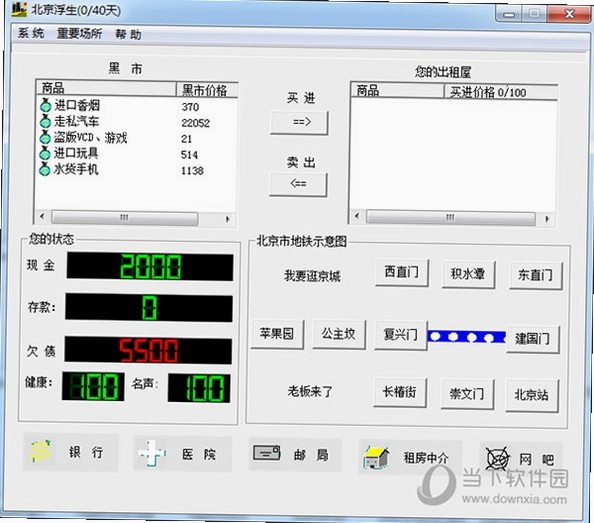Click the post office envelope icon
594x523 pixels.
[267, 453]
